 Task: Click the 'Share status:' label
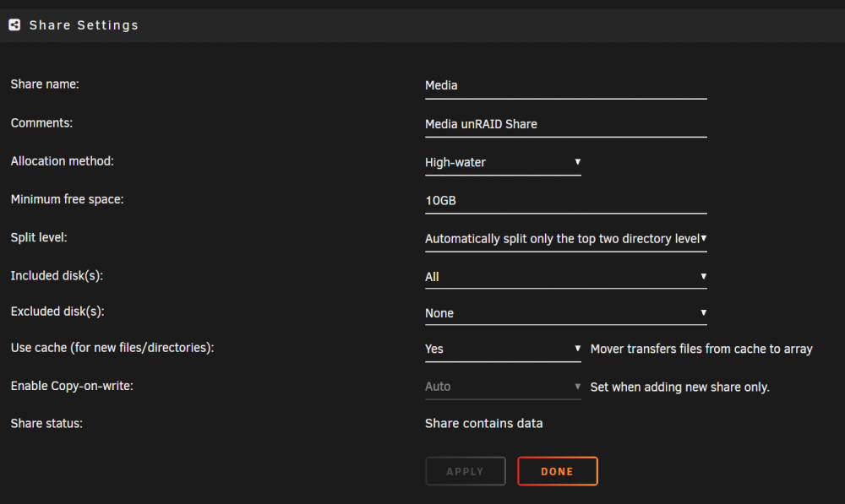[46, 423]
